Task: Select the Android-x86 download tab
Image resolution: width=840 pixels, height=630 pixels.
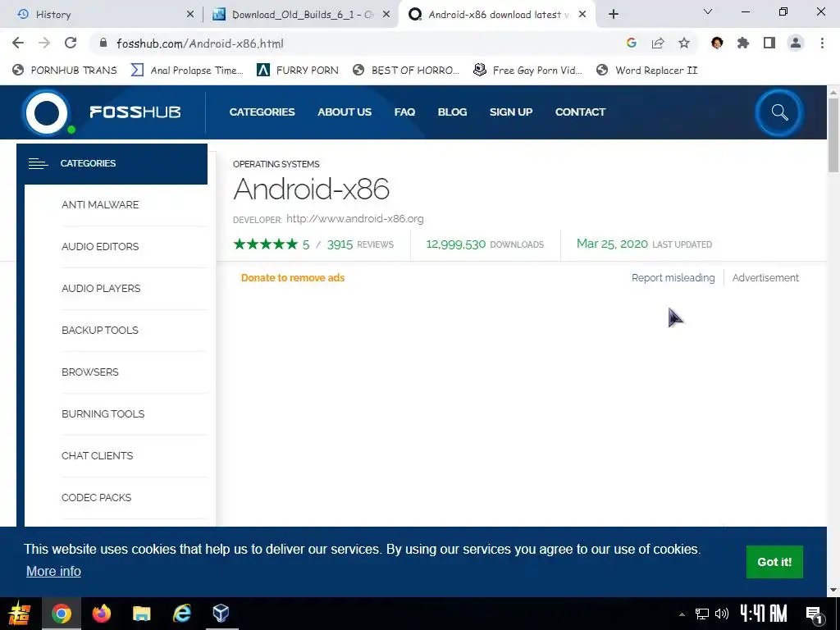Action: click(x=495, y=15)
